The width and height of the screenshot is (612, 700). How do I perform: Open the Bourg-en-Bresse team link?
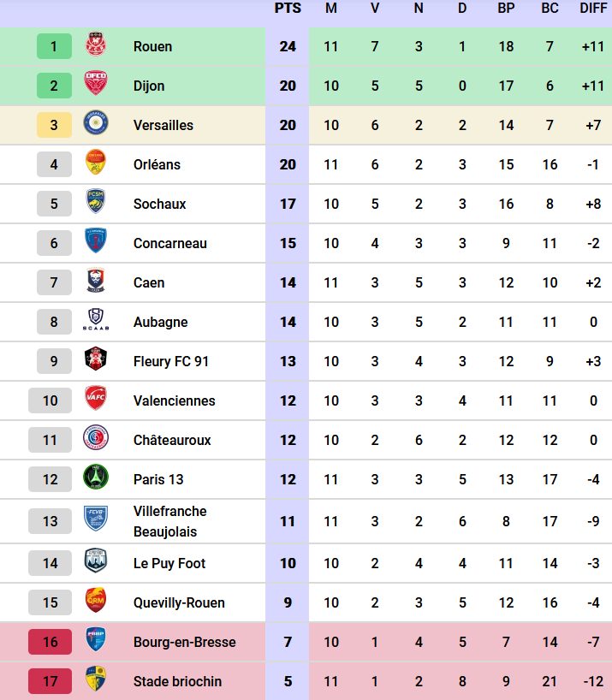[185, 642]
